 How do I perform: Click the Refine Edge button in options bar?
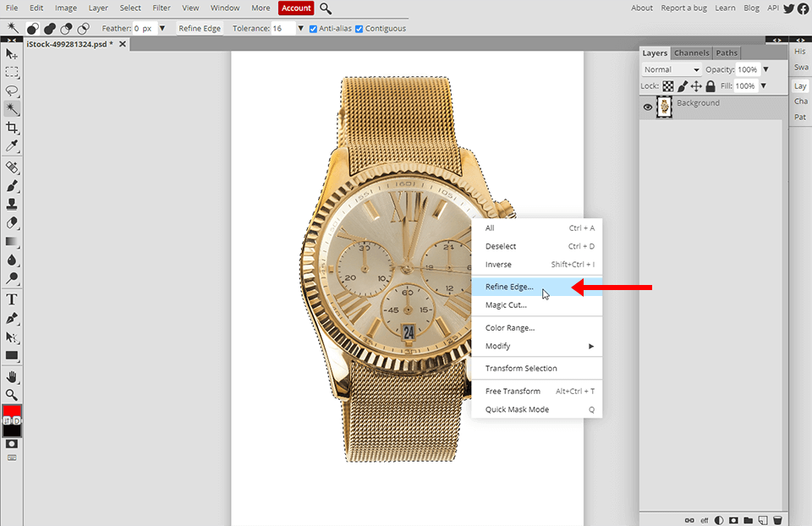coord(200,28)
